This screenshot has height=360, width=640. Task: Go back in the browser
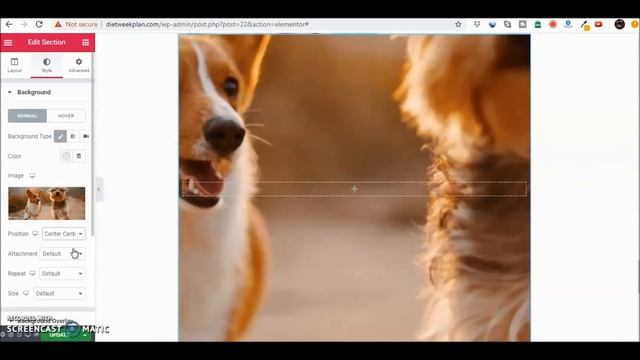pos(9,24)
